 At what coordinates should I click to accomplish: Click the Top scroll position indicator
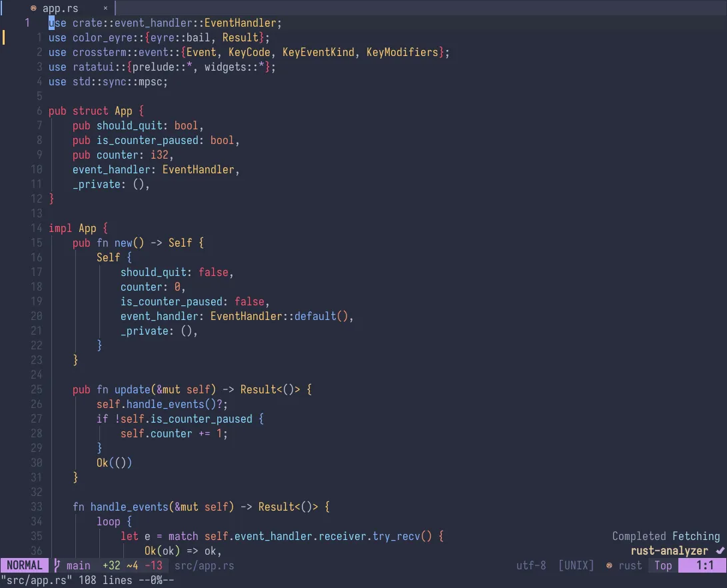coord(663,565)
